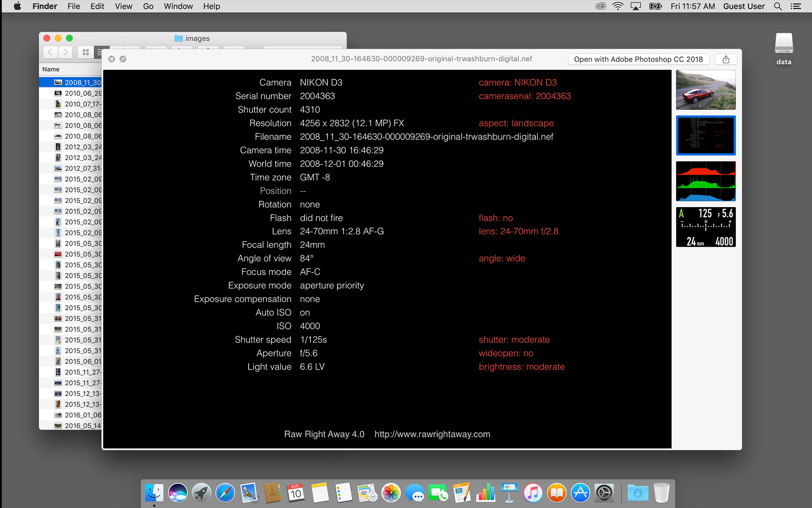Open Safari from the Dock
The height and width of the screenshot is (508, 812).
pos(225,493)
